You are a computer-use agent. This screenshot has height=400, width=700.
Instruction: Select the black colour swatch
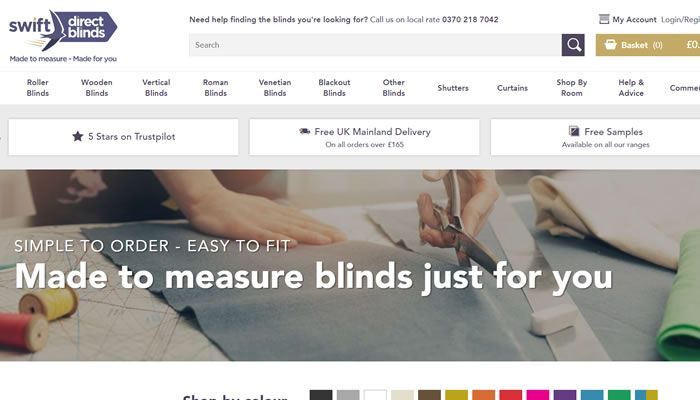click(321, 395)
